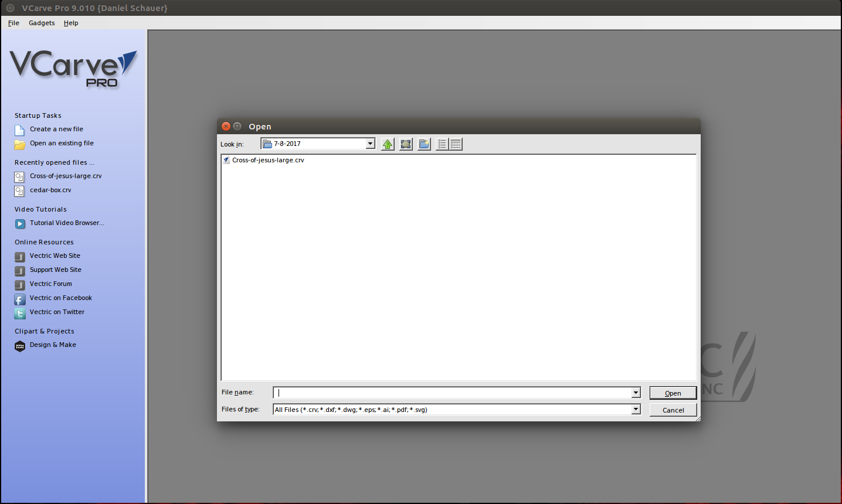Open the 'Files of type' filter dropdown
The image size is (842, 504).
pos(636,409)
